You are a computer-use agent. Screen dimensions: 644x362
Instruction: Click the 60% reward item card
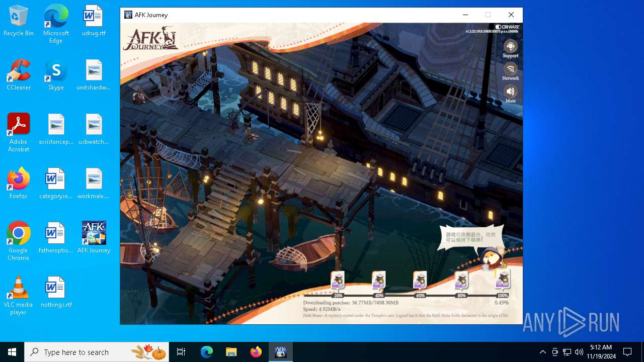(x=420, y=281)
